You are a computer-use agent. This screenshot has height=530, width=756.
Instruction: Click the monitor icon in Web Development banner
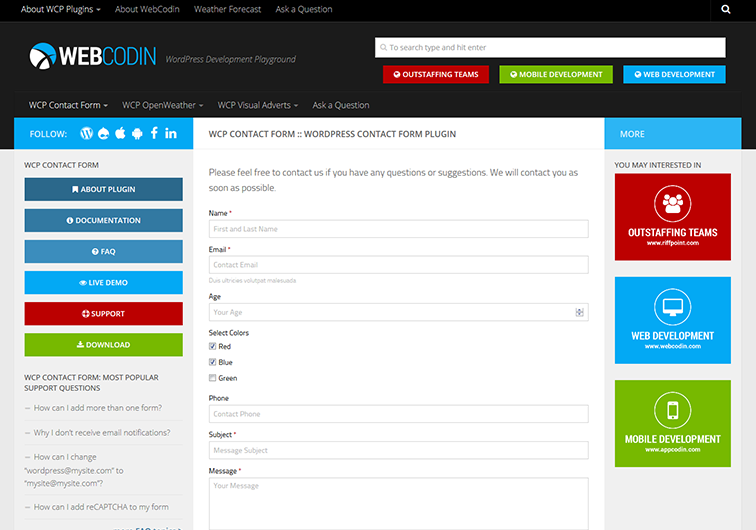tap(673, 306)
